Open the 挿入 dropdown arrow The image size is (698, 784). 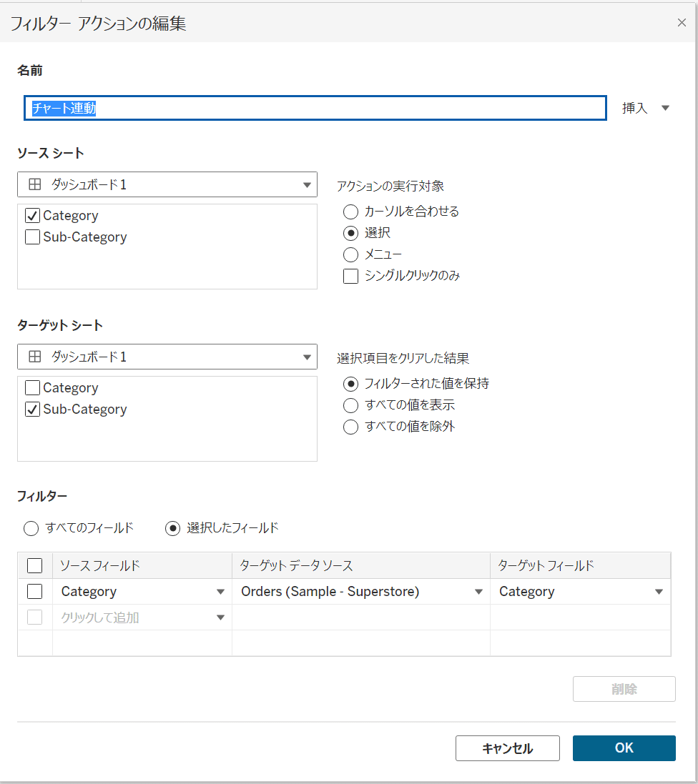point(665,108)
